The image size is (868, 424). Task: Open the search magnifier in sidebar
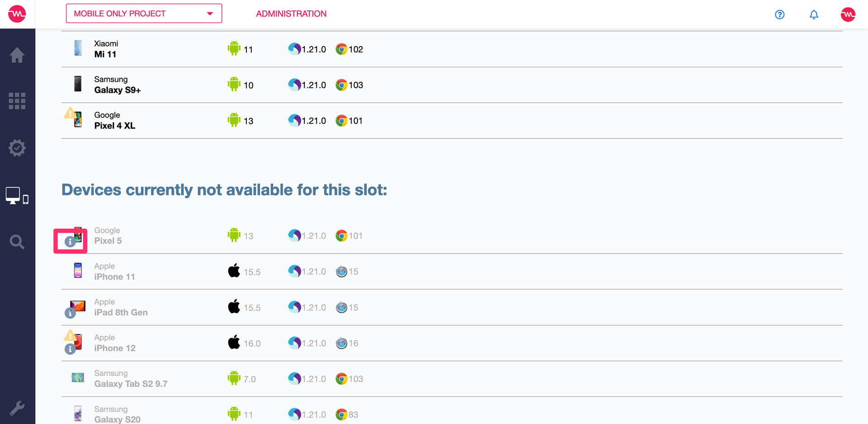point(17,242)
